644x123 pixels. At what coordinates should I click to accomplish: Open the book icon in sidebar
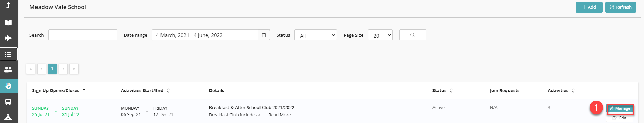[8, 23]
